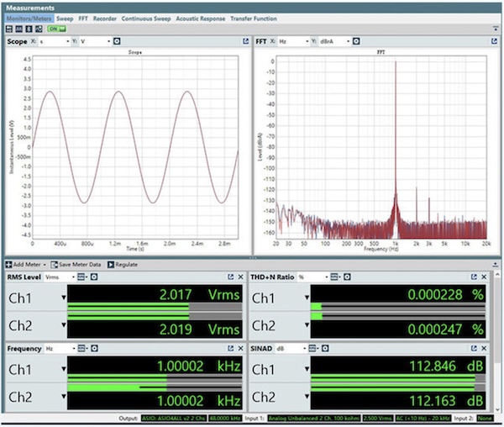Viewport: 504px width, 427px height.
Task: Click Analog Unbalanced 2 Ch input status
Action: click(x=314, y=419)
